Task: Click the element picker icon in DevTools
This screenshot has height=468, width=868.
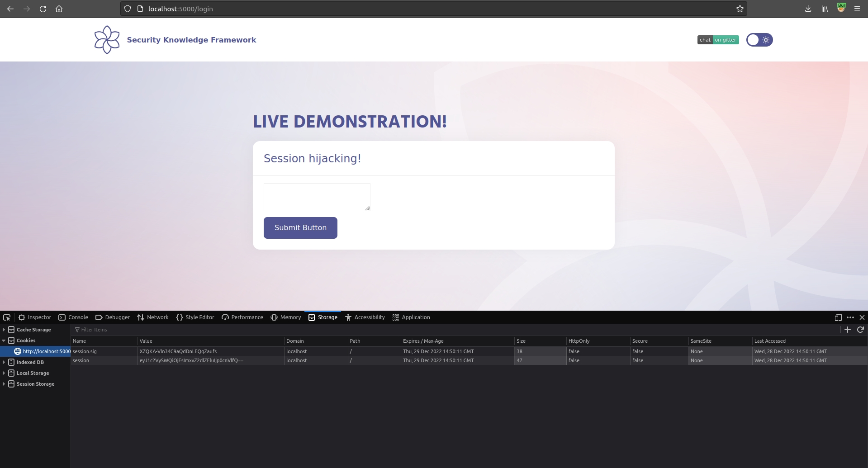Action: click(x=7, y=317)
